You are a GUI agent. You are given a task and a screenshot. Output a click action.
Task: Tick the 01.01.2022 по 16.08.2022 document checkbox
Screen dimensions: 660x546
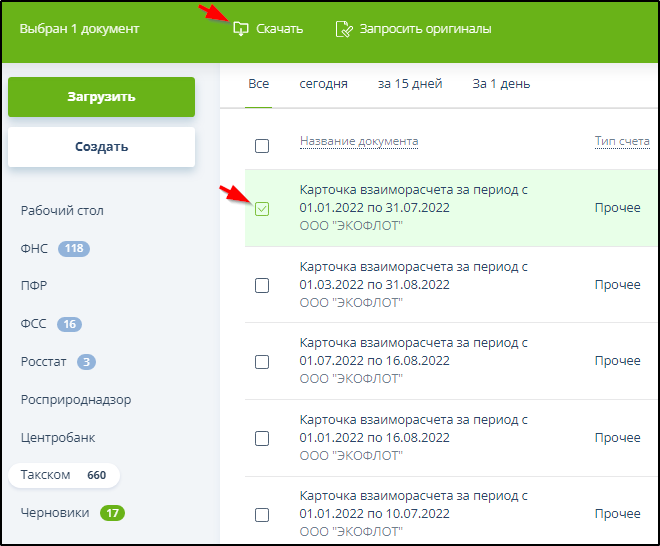(x=262, y=438)
